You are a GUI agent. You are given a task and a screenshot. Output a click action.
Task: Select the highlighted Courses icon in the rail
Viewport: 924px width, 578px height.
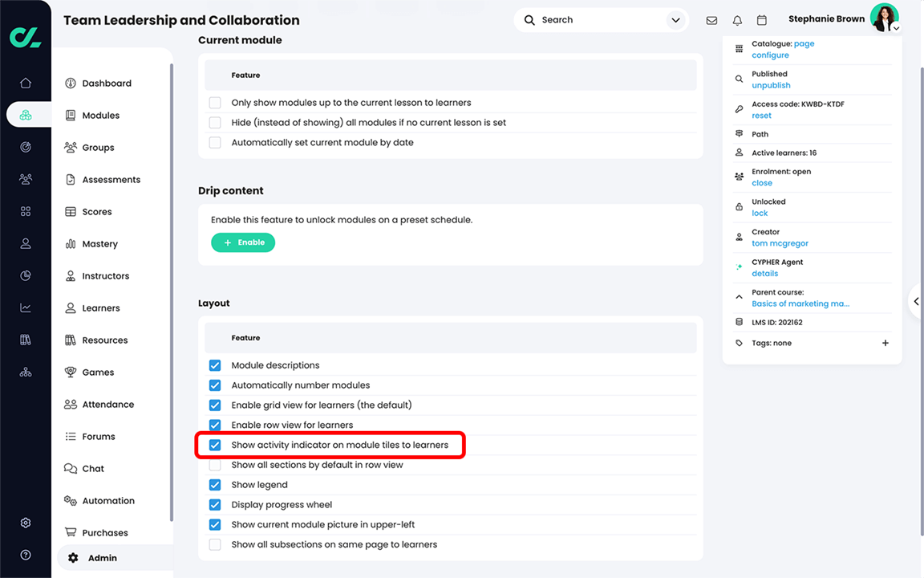coord(26,115)
